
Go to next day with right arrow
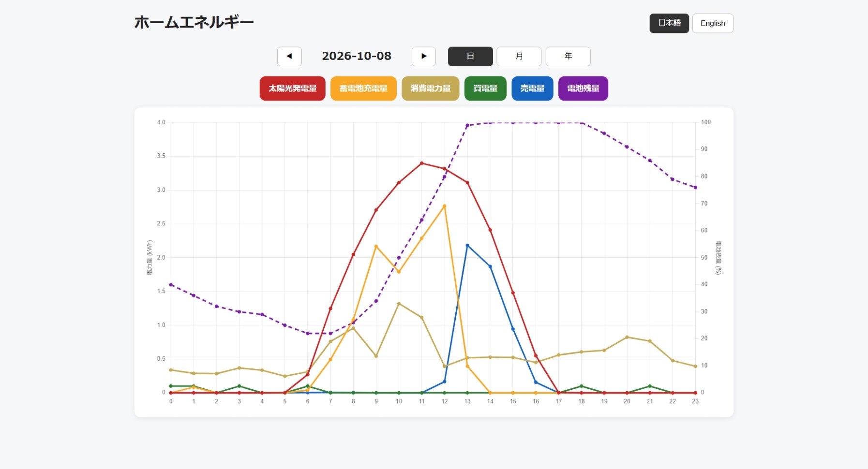pyautogui.click(x=423, y=56)
